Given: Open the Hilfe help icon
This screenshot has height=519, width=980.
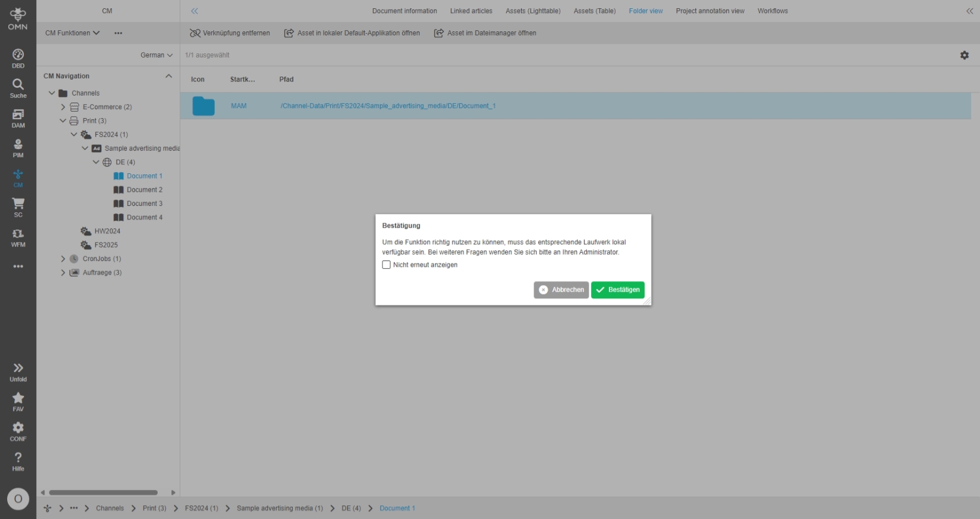Looking at the screenshot, I should 18,461.
